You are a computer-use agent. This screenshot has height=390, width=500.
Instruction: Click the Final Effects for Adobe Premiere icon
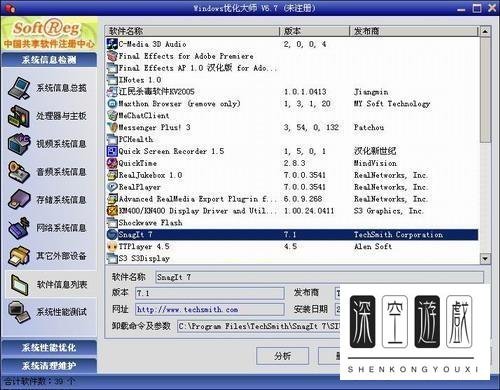pos(112,56)
